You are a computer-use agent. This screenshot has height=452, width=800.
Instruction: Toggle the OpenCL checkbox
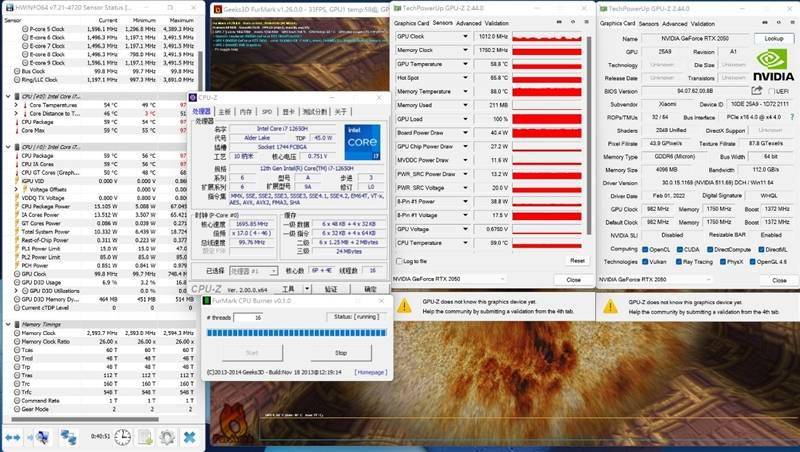pyautogui.click(x=645, y=249)
